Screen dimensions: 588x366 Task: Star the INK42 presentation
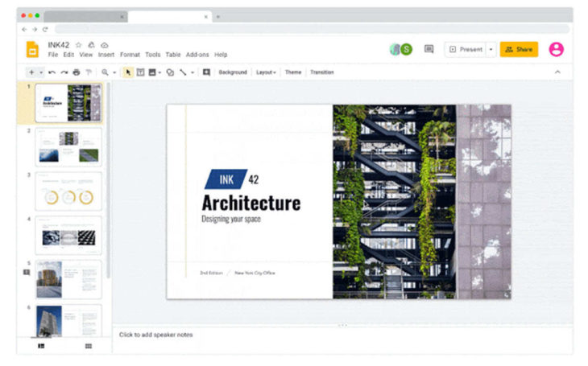pyautogui.click(x=79, y=45)
